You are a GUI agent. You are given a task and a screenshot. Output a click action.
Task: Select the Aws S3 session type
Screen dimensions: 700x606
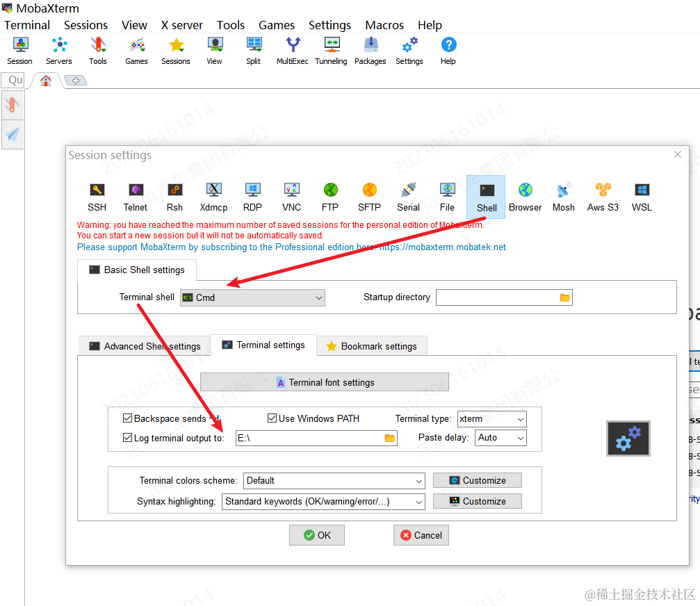[x=603, y=197]
